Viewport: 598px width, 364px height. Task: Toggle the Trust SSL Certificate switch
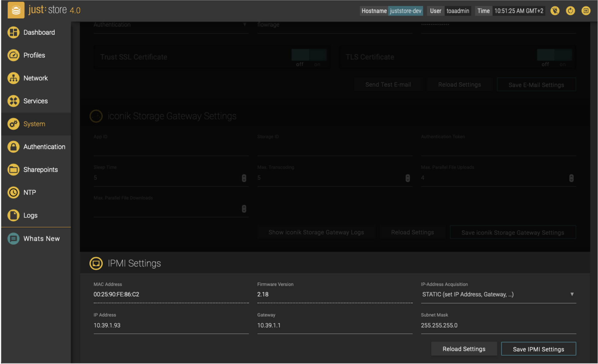point(309,55)
